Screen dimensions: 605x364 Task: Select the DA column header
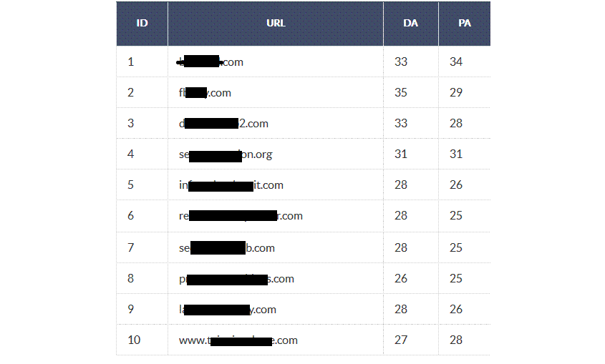coord(410,23)
